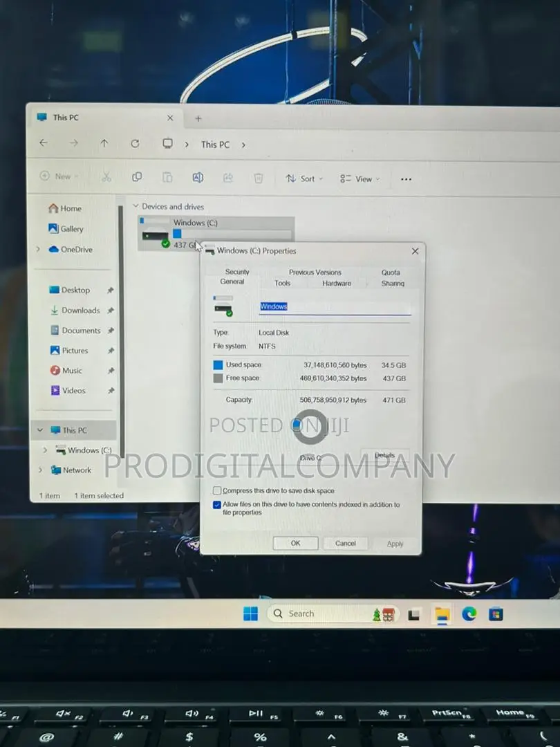Enable Compress this drive checkbox
Viewport: 560px width, 747px height.
[x=217, y=490]
